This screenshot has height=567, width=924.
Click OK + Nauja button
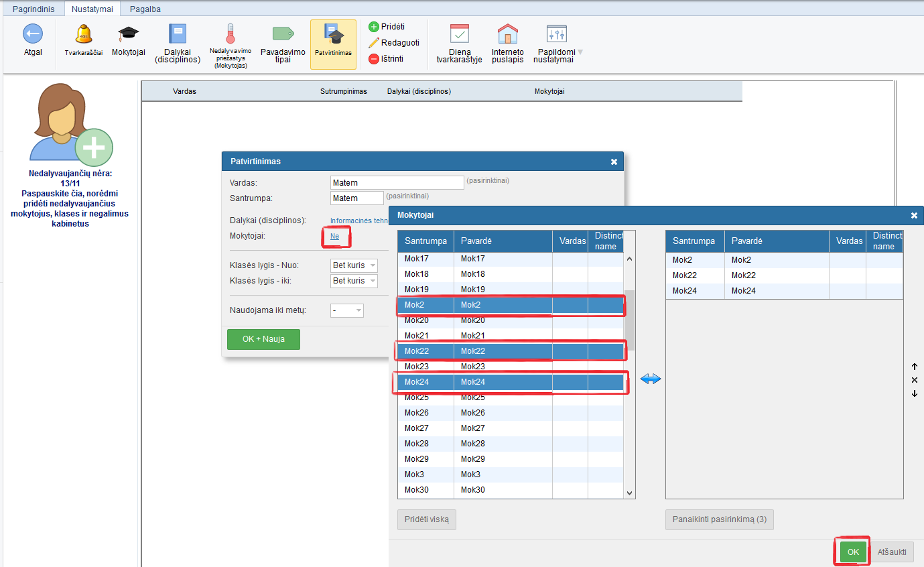click(x=263, y=339)
